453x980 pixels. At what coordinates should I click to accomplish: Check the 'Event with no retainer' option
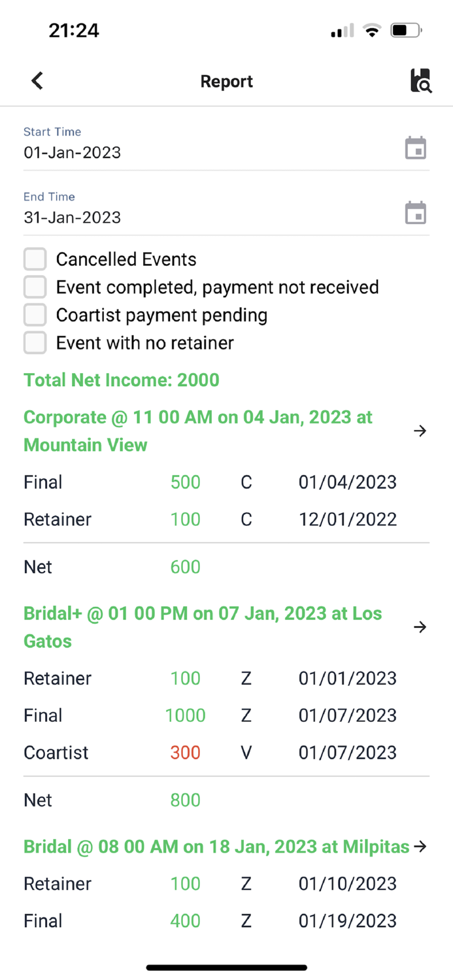point(35,342)
